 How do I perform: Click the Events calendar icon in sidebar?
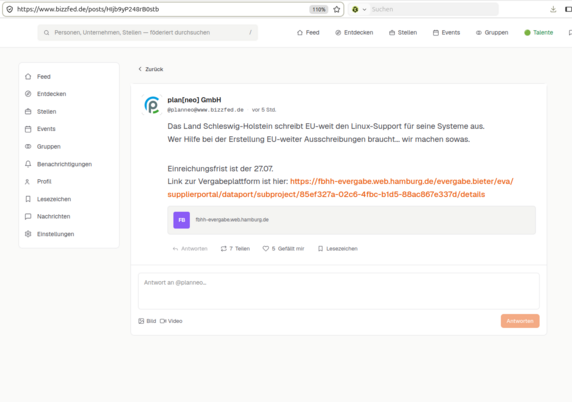coord(28,129)
